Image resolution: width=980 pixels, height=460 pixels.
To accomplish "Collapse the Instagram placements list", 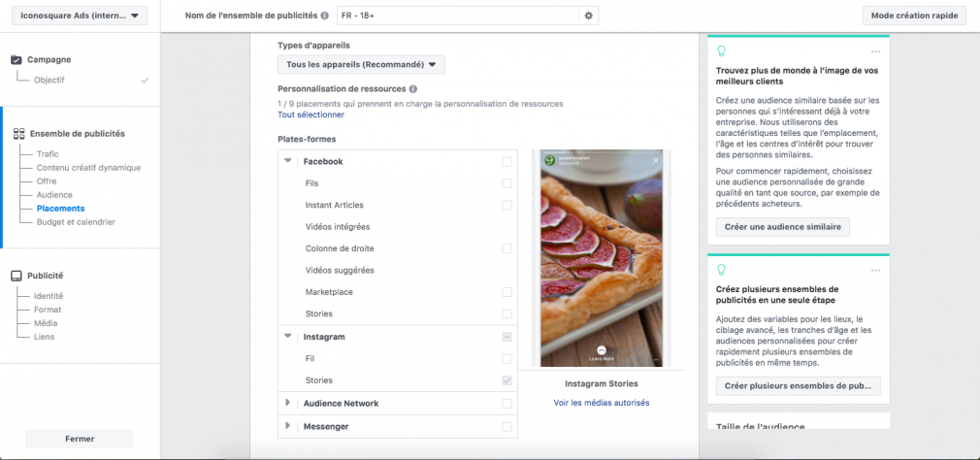I will [287, 336].
